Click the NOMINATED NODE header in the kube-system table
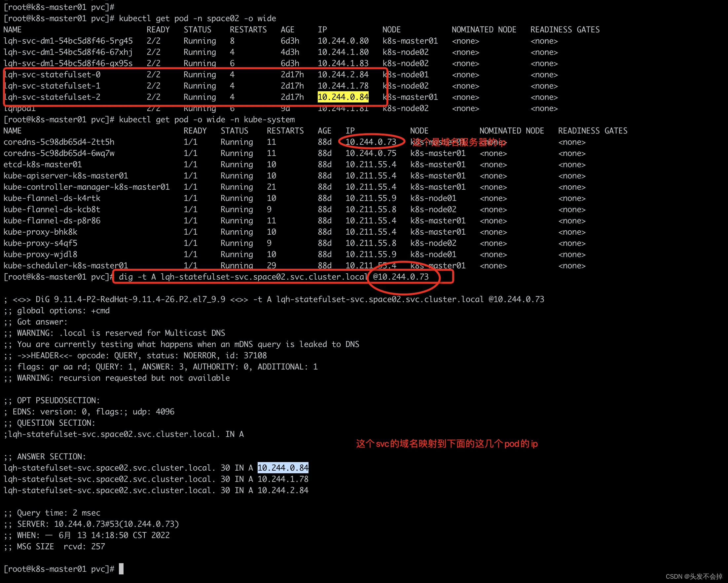Screen dimensions: 728x583 pyautogui.click(x=511, y=131)
